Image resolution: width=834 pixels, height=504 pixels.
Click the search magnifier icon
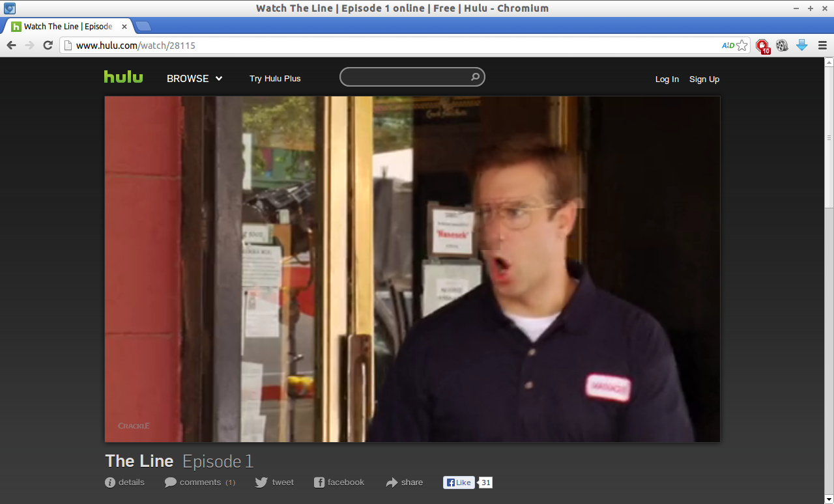476,77
